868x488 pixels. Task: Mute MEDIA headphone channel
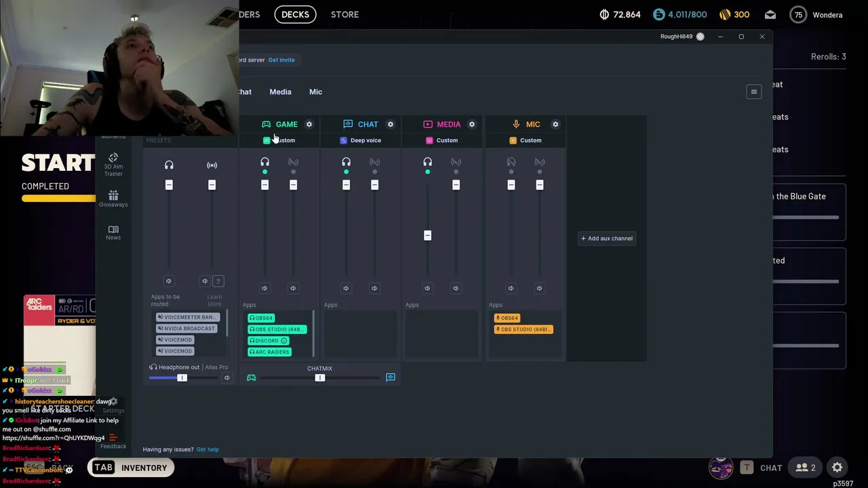click(x=427, y=288)
